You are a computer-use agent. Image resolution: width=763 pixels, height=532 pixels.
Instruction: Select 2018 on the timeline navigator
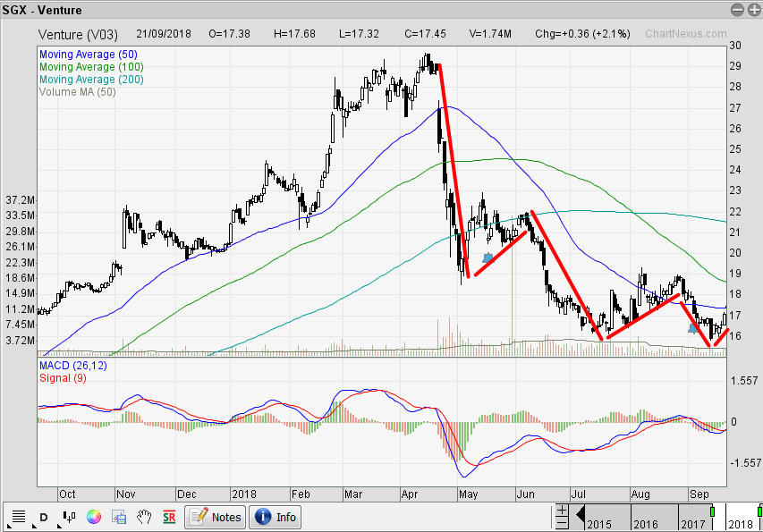pyautogui.click(x=740, y=524)
